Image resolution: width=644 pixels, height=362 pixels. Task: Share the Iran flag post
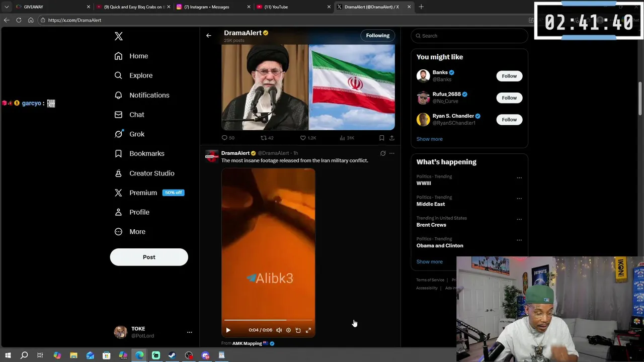click(392, 138)
